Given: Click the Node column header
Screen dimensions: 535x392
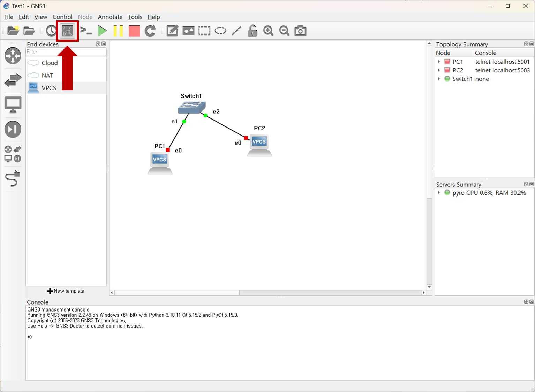Looking at the screenshot, I should click(455, 53).
